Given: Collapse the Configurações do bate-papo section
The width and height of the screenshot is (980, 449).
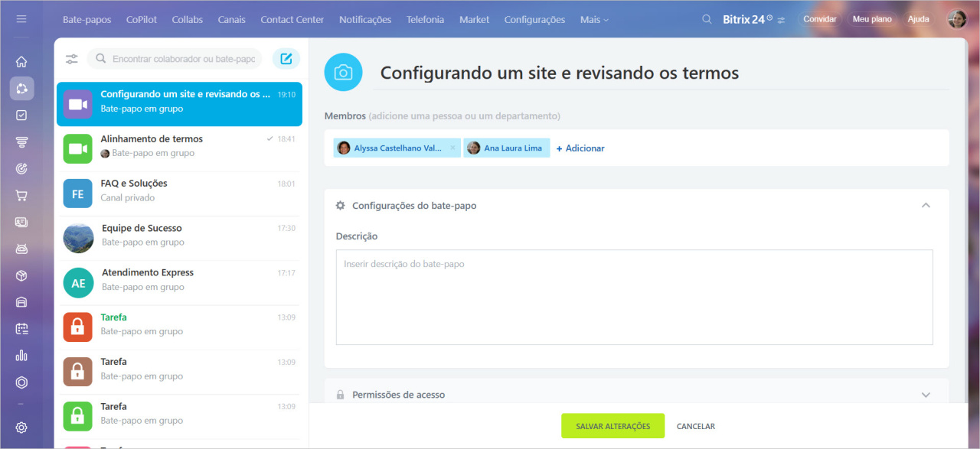Looking at the screenshot, I should pos(926,206).
